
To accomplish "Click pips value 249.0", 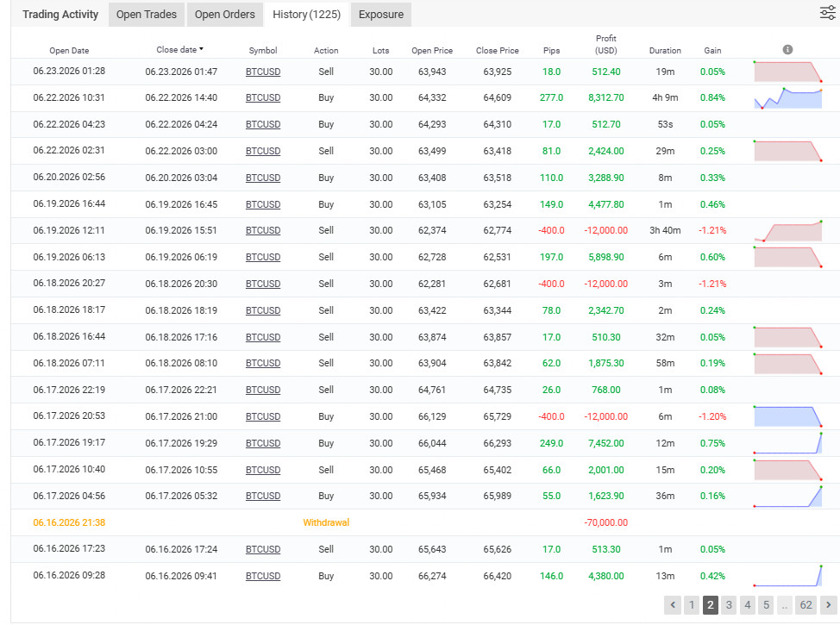I will (x=551, y=443).
